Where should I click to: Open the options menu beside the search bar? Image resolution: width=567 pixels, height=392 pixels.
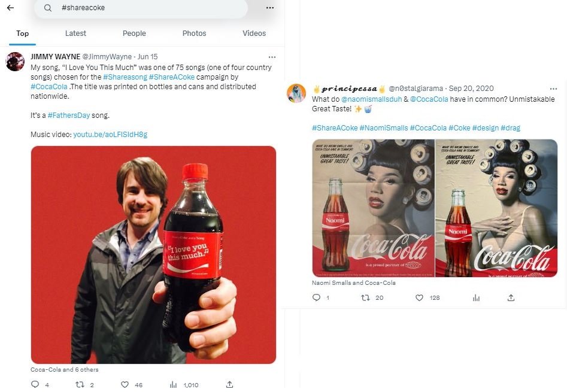tap(269, 8)
